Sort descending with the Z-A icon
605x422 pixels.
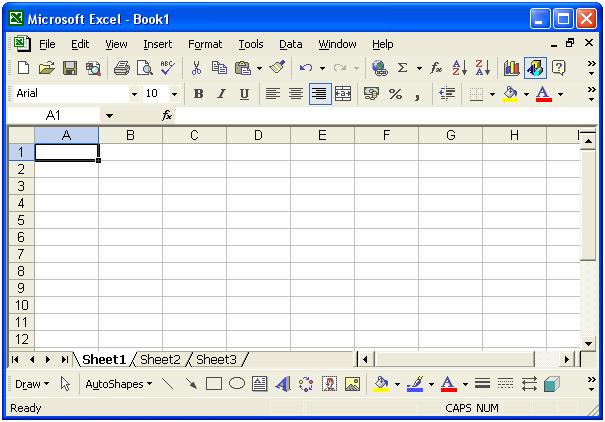click(482, 68)
